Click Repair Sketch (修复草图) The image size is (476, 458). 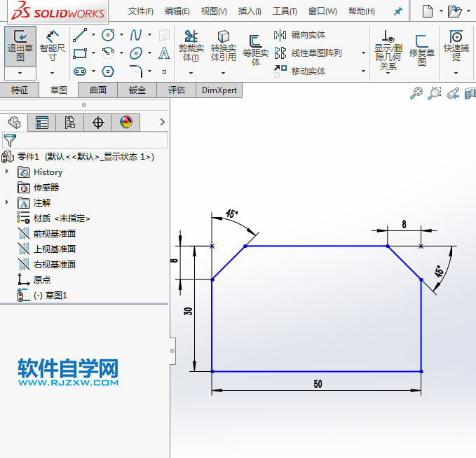tap(422, 50)
